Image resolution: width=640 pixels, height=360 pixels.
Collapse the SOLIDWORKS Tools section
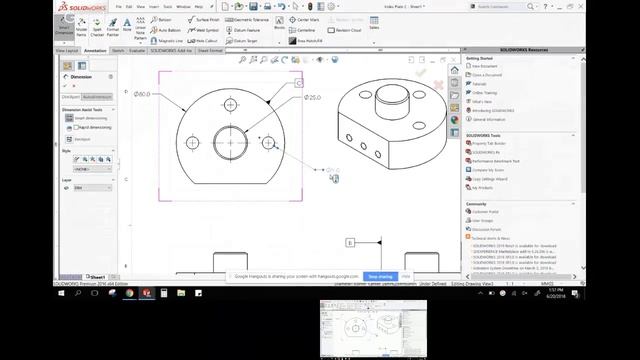pyautogui.click(x=573, y=135)
